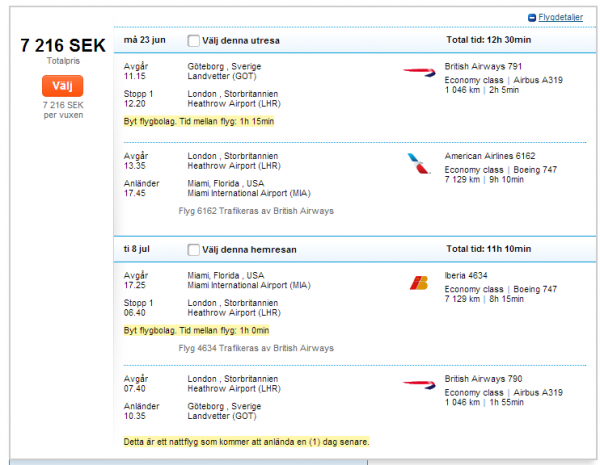
Task: Click the yellow '1h 15min' layover notice
Action: [x=198, y=121]
